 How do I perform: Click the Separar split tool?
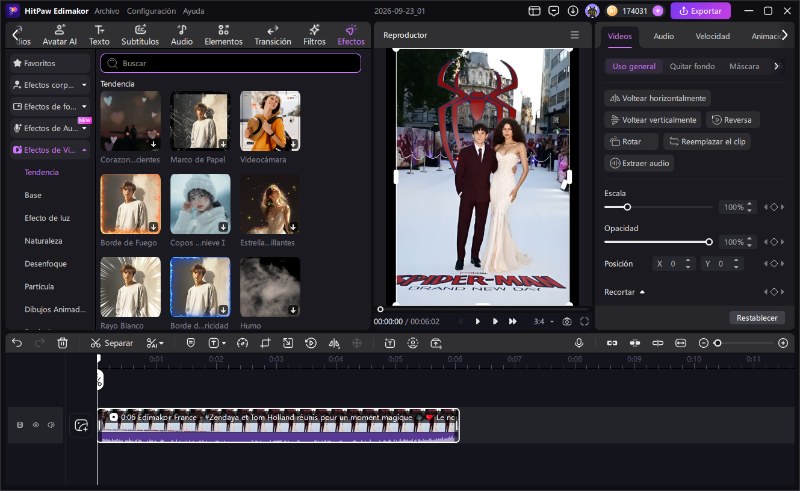click(112, 343)
